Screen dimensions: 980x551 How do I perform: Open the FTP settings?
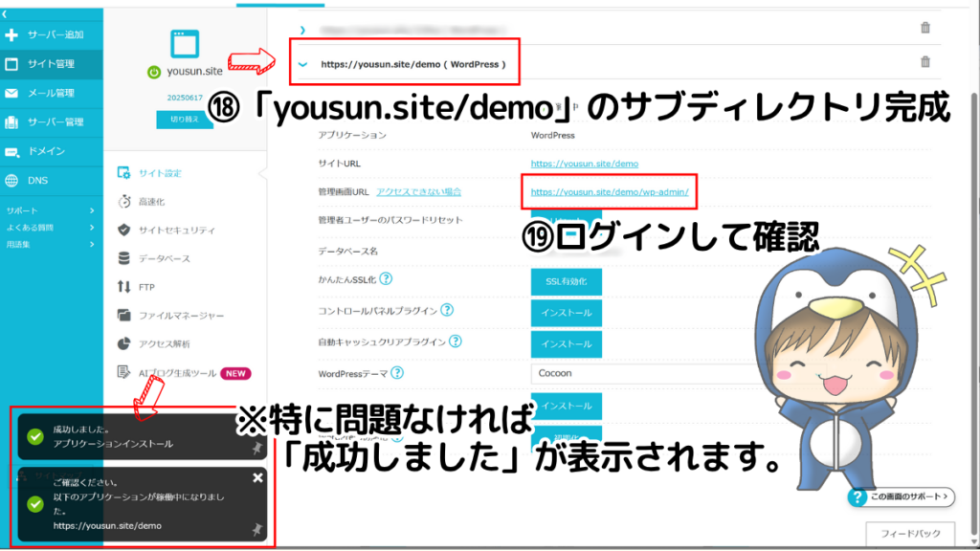pyautogui.click(x=146, y=287)
